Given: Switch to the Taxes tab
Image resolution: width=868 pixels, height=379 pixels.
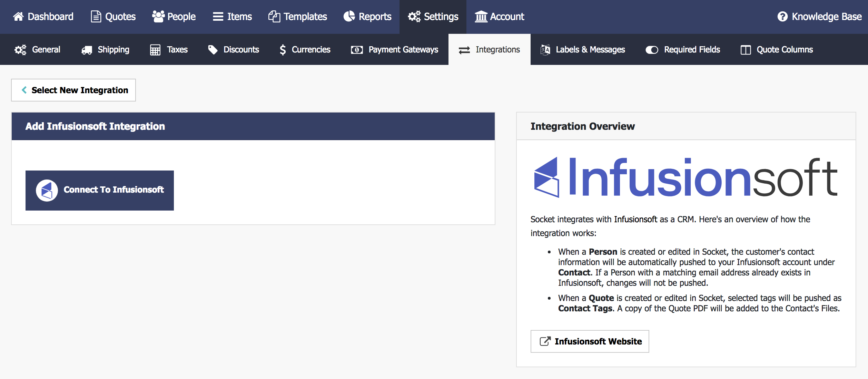Looking at the screenshot, I should 169,50.
